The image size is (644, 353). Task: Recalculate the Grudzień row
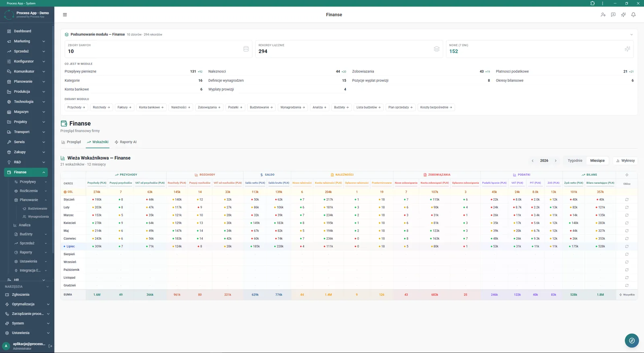click(x=627, y=285)
